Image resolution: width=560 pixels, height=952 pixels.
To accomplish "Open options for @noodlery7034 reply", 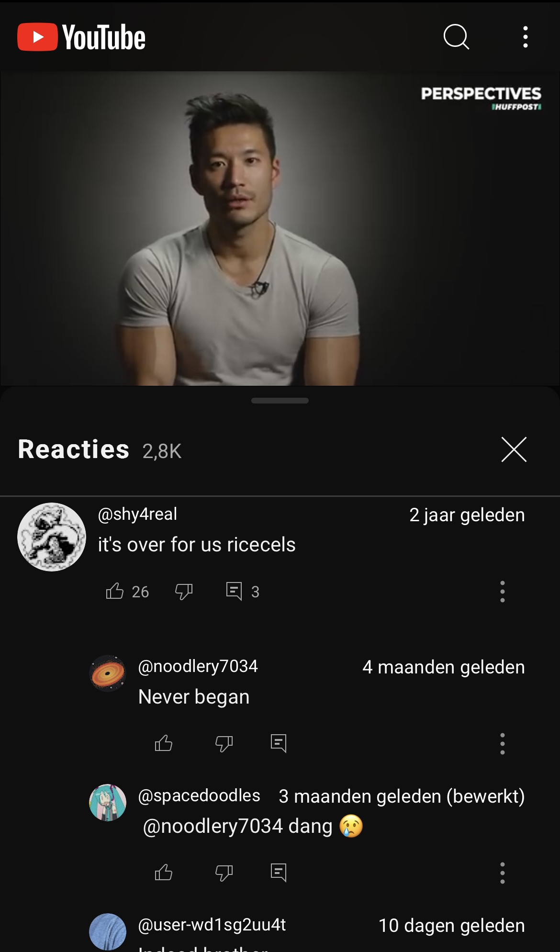I will coord(502,743).
